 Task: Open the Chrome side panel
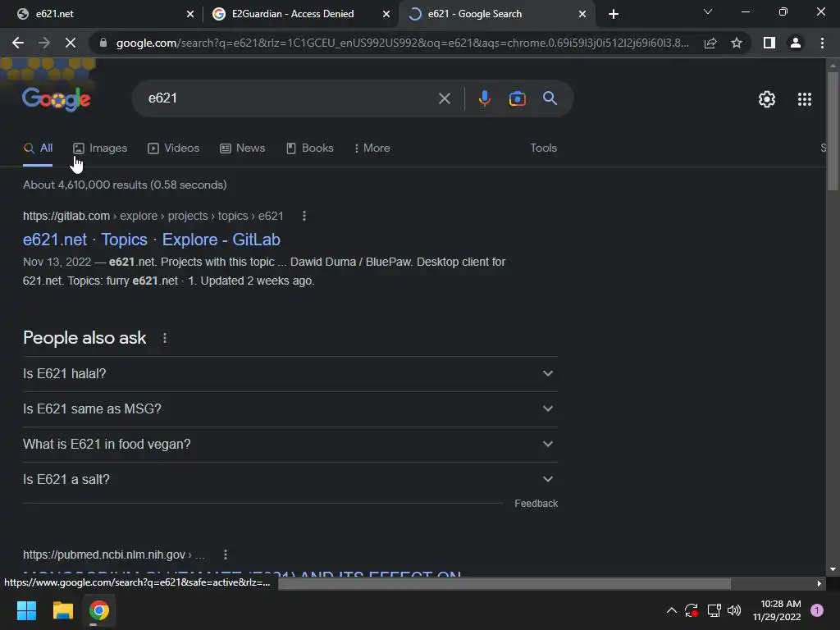(769, 43)
